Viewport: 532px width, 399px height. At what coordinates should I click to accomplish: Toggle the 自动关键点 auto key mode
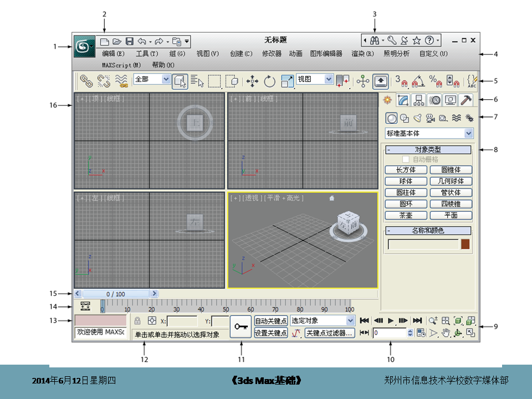tap(270, 321)
